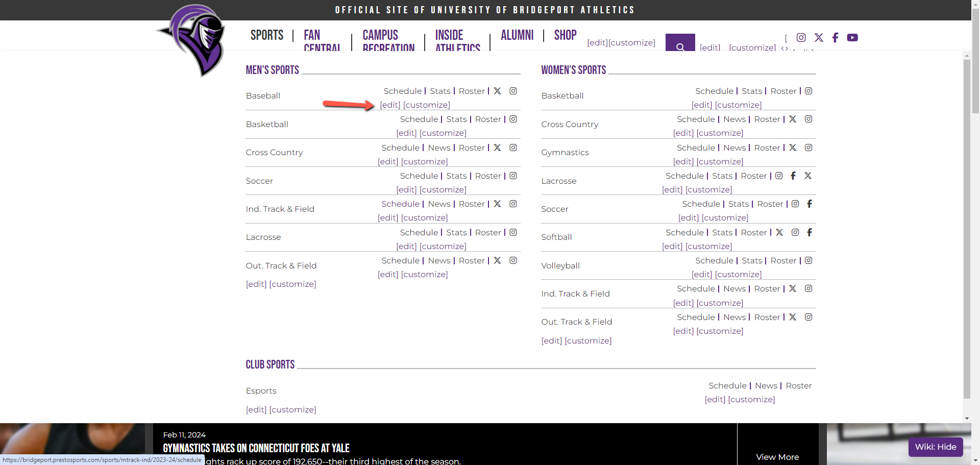The width and height of the screenshot is (980, 465).
Task: Open Women's Cross Country Instagram icon
Action: click(x=808, y=119)
